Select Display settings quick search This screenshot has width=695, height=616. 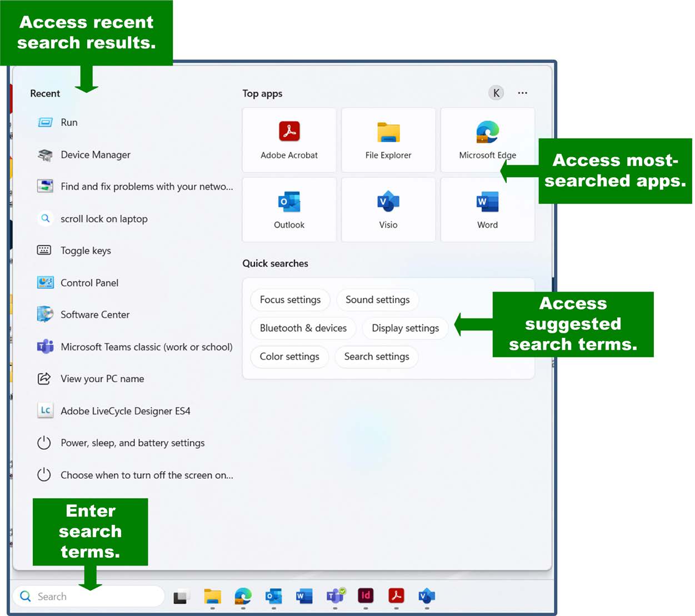[406, 328]
